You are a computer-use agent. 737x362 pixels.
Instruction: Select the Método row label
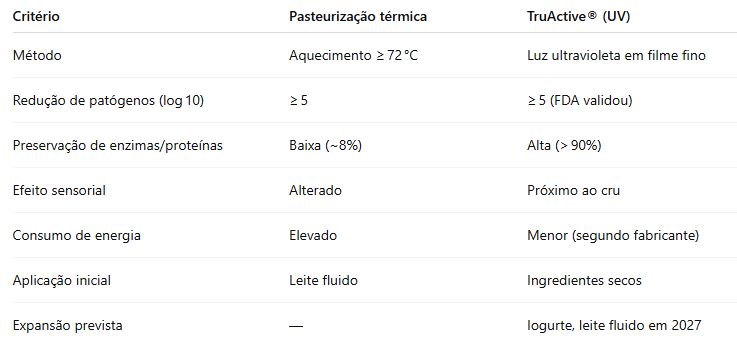(x=37, y=55)
